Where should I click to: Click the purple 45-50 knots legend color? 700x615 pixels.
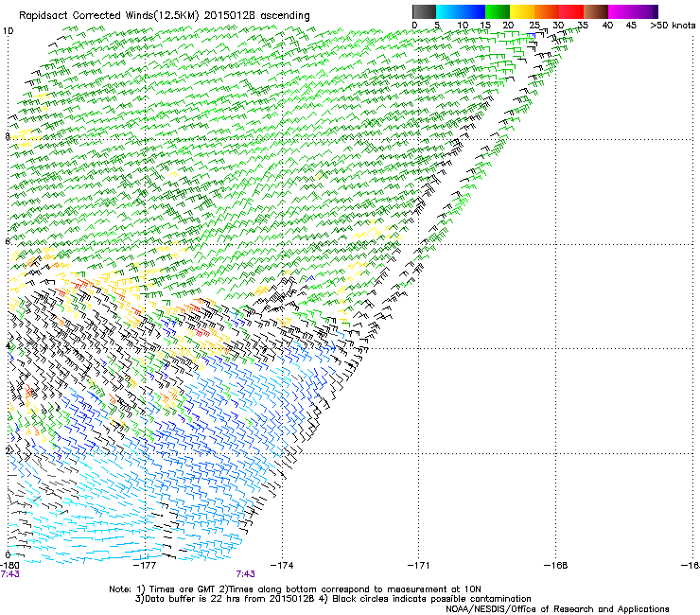[x=645, y=11]
